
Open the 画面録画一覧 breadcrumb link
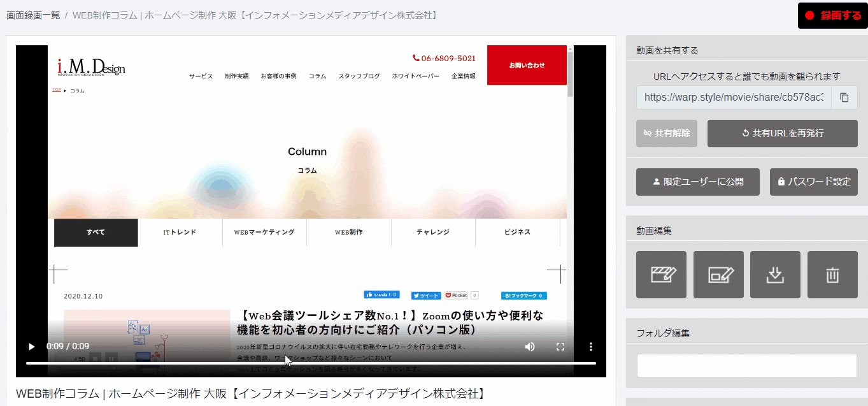(33, 15)
